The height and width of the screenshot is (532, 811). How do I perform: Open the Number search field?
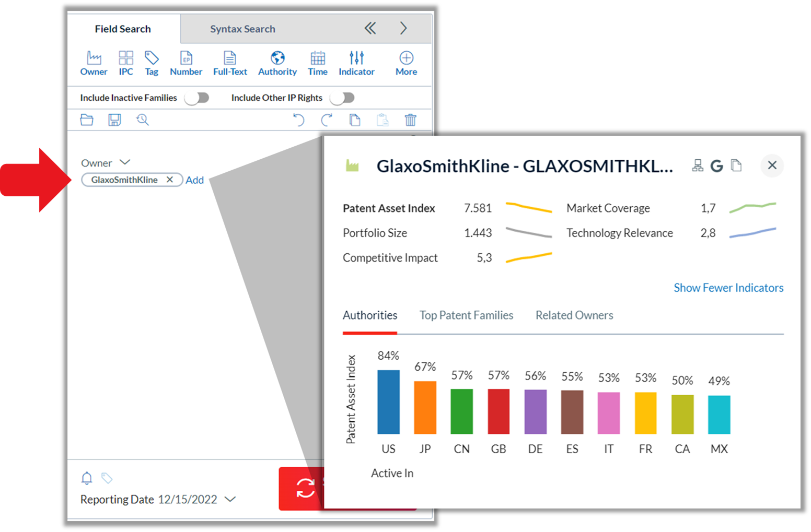(186, 63)
